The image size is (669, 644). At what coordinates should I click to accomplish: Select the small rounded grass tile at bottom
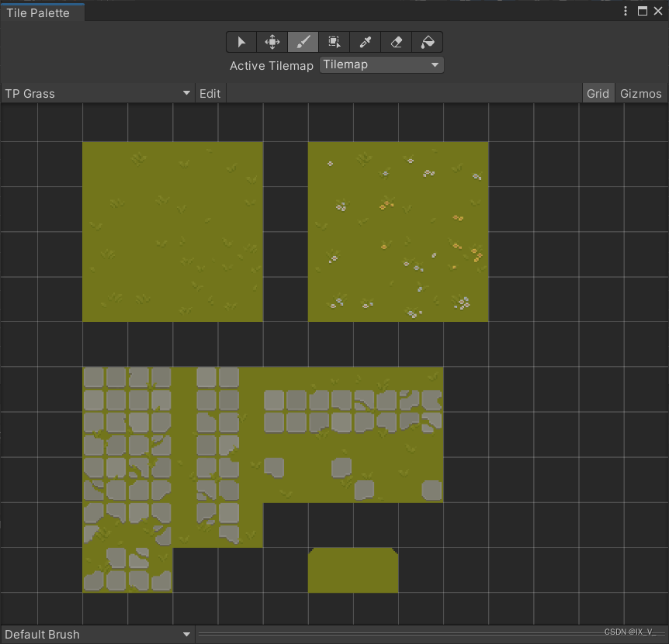pyautogui.click(x=353, y=570)
